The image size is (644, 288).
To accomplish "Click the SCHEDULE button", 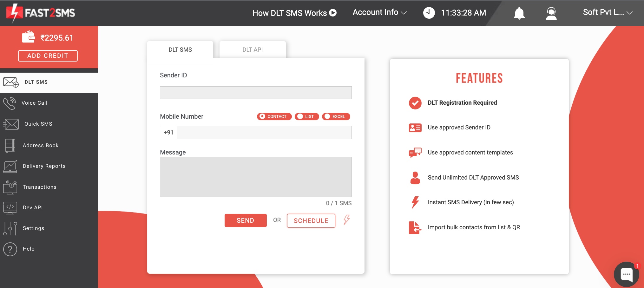I will 311,221.
